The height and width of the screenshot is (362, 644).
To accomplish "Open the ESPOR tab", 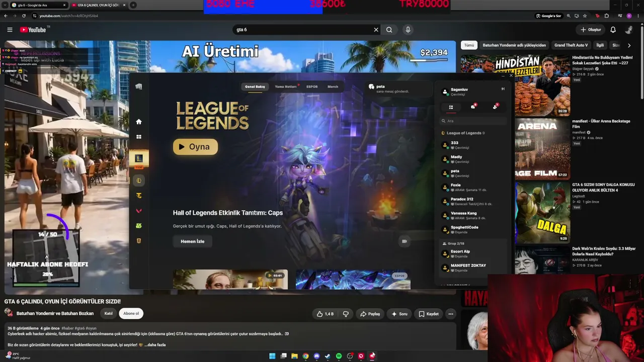I will tap(312, 86).
